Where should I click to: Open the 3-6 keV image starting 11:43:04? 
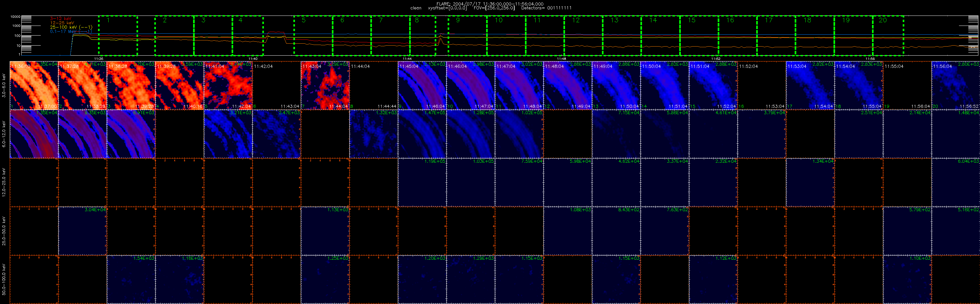pos(325,85)
